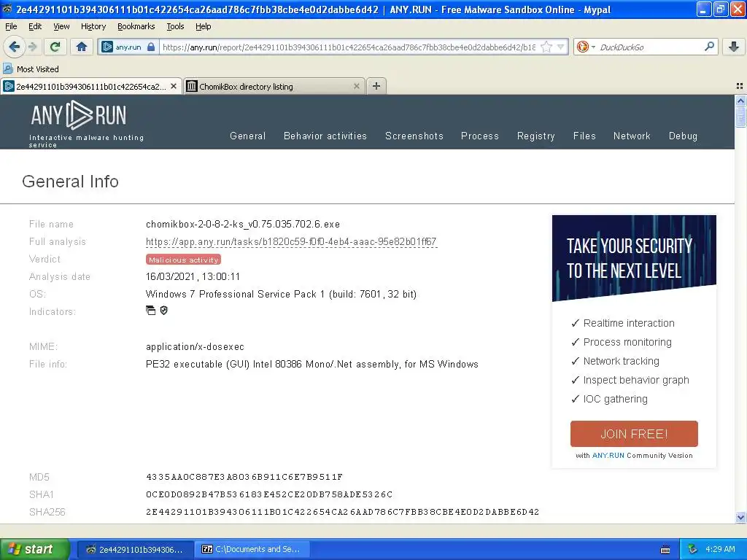Click the Take Your Security banner image

pyautogui.click(x=634, y=258)
